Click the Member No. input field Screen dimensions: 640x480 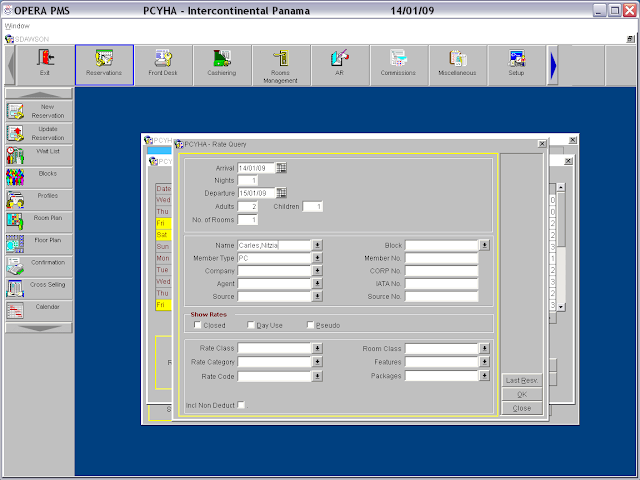(x=441, y=258)
